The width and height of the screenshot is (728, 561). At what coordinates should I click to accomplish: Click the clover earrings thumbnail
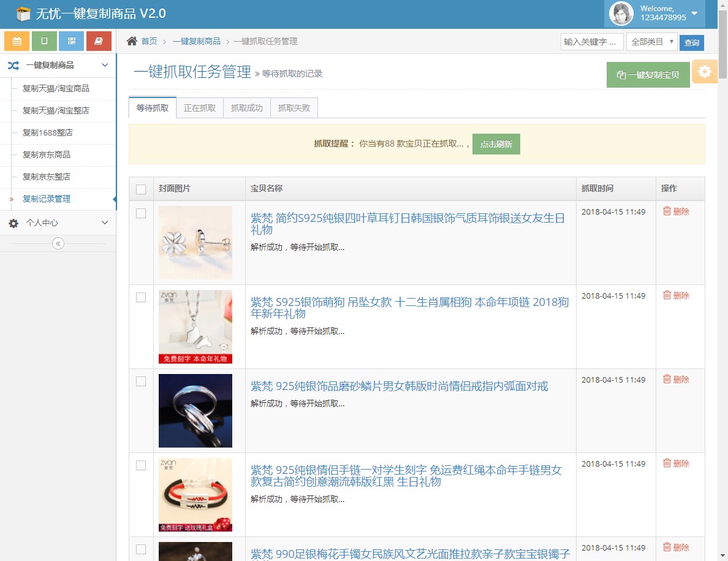tap(195, 242)
